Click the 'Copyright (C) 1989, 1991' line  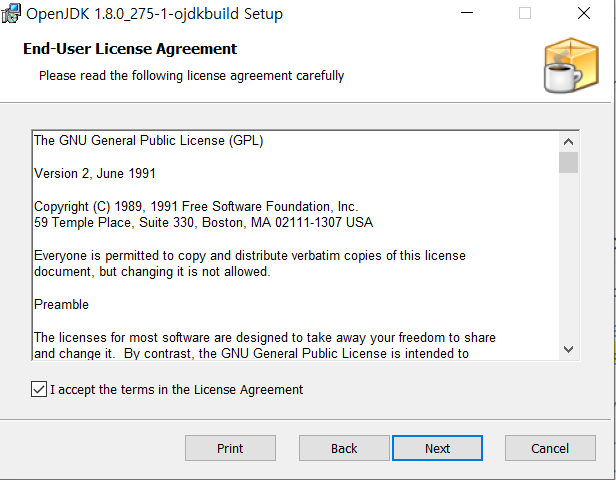coord(196,206)
